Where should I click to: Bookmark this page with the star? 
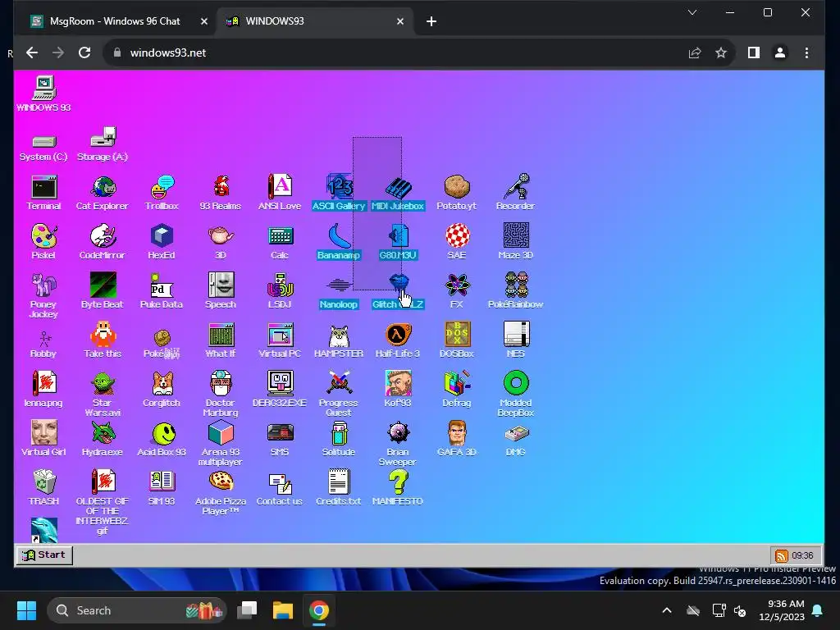[721, 52]
